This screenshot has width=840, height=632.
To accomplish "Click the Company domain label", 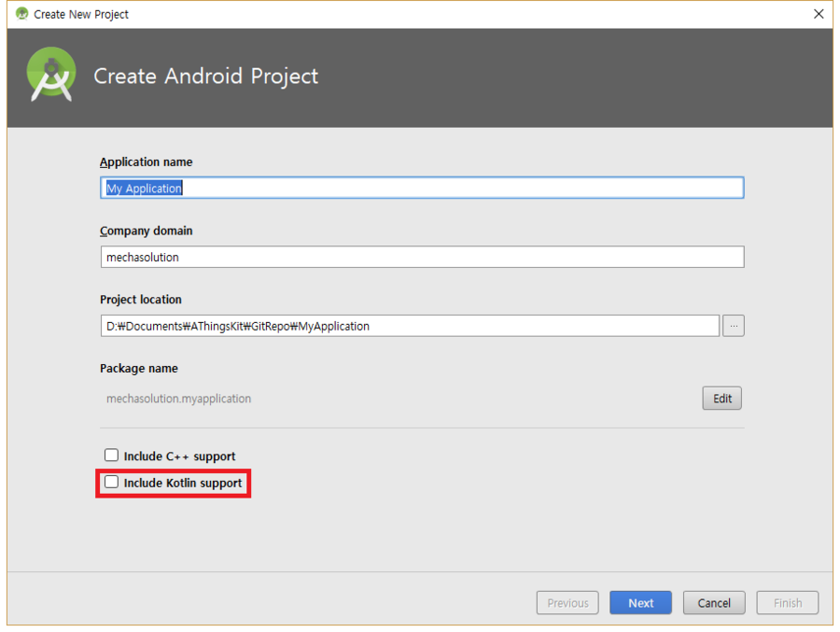I will pyautogui.click(x=146, y=231).
